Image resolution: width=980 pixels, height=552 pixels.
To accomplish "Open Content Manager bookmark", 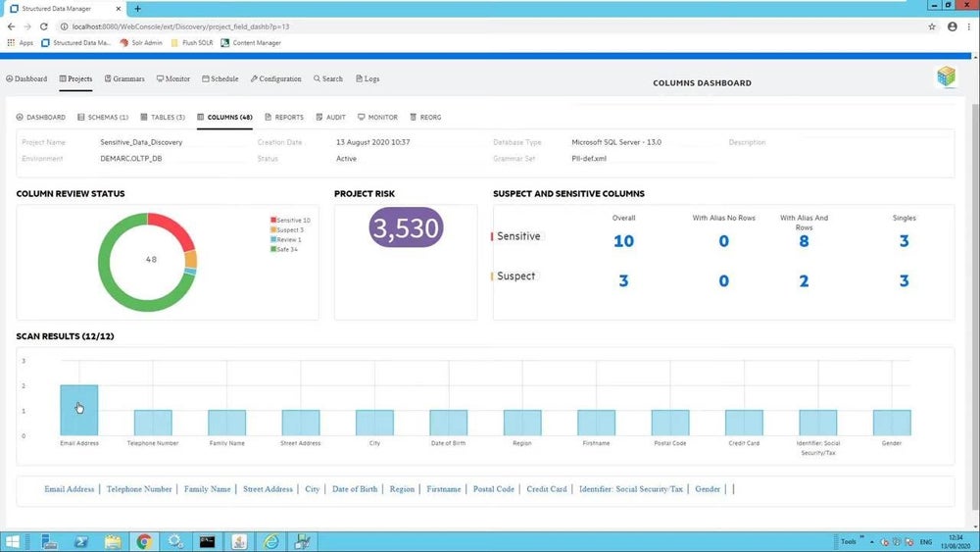I will pyautogui.click(x=251, y=43).
